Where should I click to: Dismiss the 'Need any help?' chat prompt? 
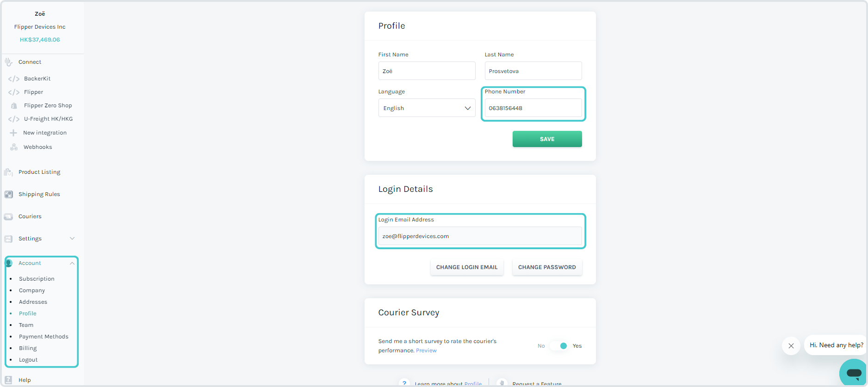[791, 346]
